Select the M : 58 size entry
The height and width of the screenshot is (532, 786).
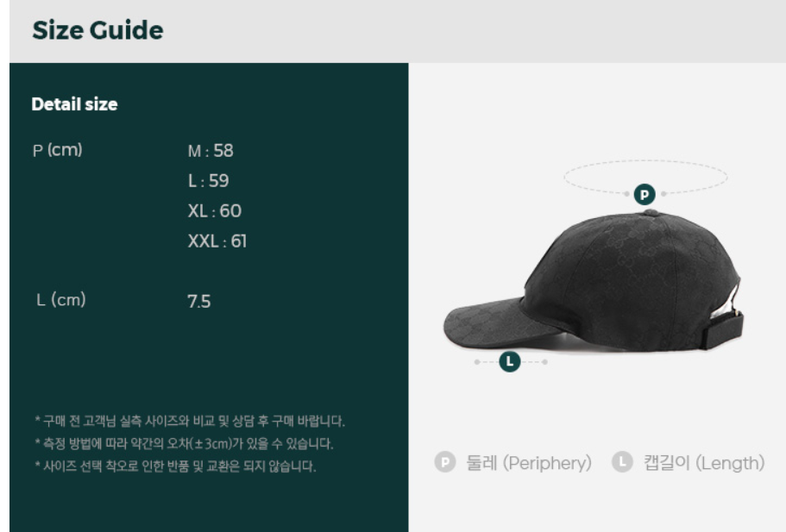[211, 151]
